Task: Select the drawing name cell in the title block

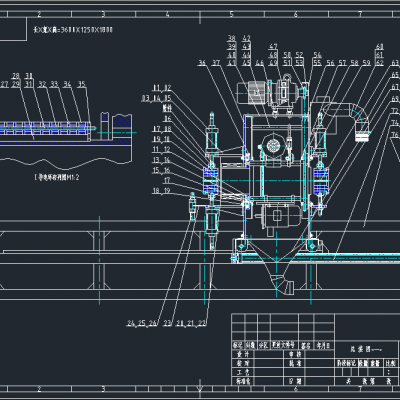Action: coord(366,349)
